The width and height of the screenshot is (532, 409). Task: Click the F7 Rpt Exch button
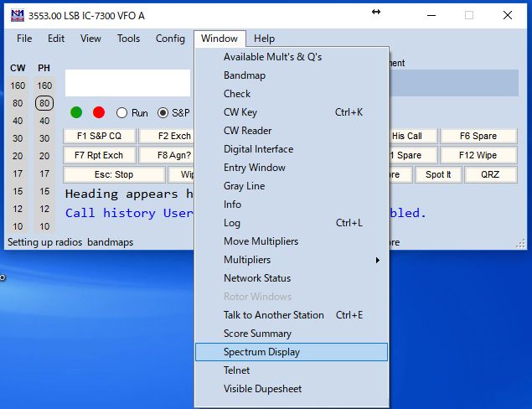click(x=100, y=155)
